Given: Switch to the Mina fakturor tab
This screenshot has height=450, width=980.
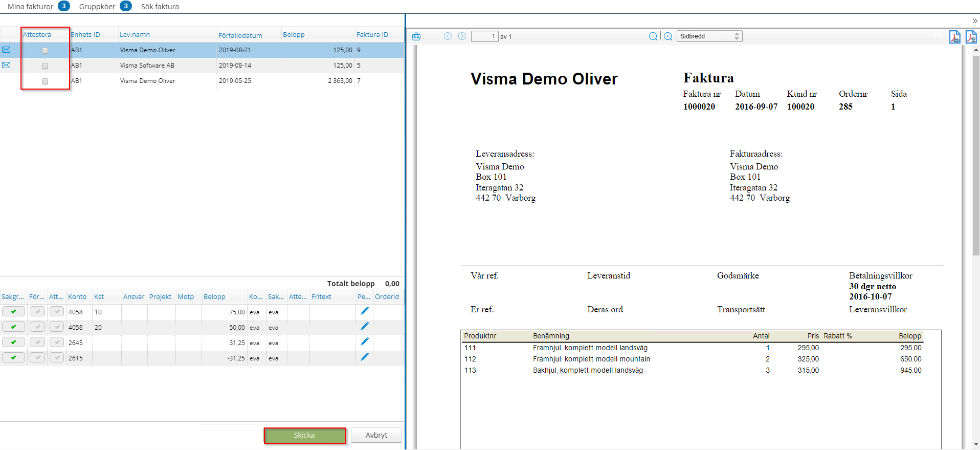Looking at the screenshot, I should pos(30,7).
